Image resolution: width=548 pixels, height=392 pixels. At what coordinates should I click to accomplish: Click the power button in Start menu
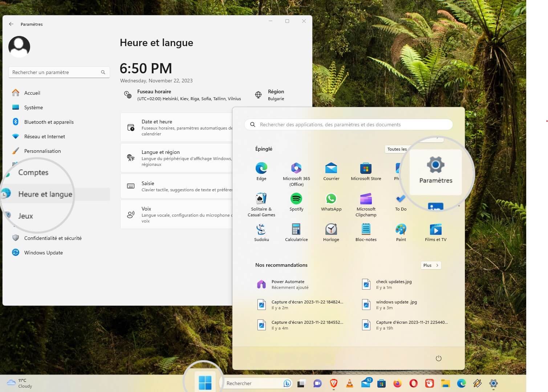438,358
